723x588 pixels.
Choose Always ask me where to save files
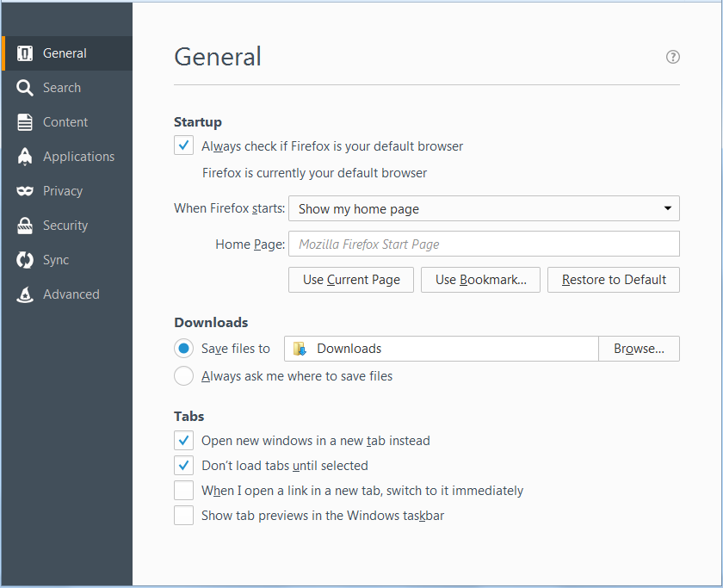tap(183, 376)
